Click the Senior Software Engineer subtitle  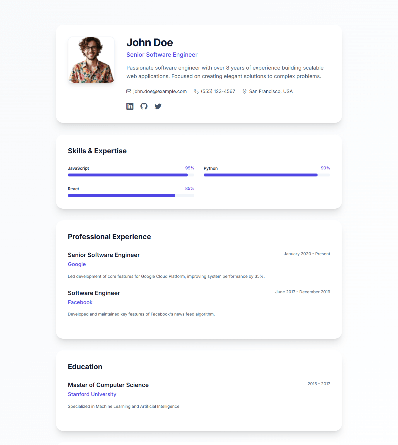coord(162,55)
